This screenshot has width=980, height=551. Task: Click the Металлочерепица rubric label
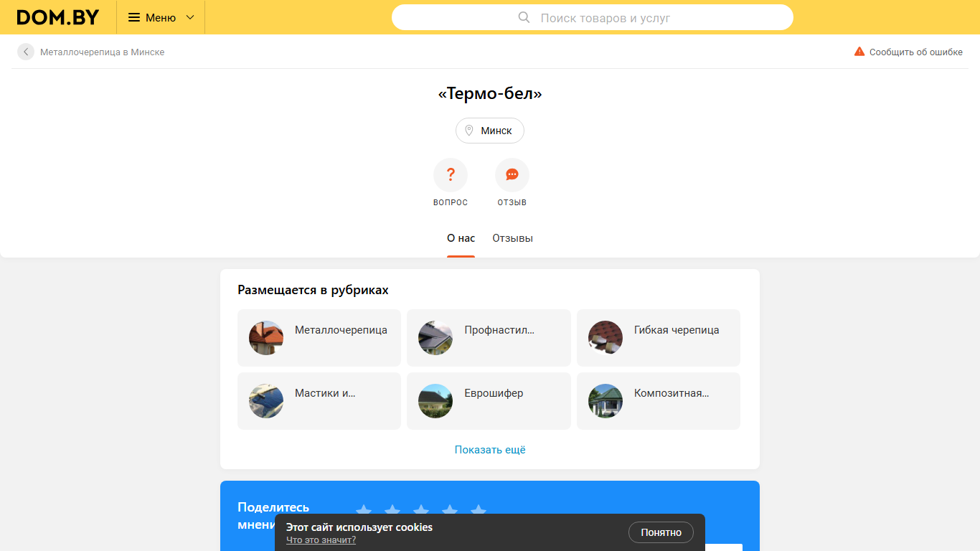tap(341, 330)
